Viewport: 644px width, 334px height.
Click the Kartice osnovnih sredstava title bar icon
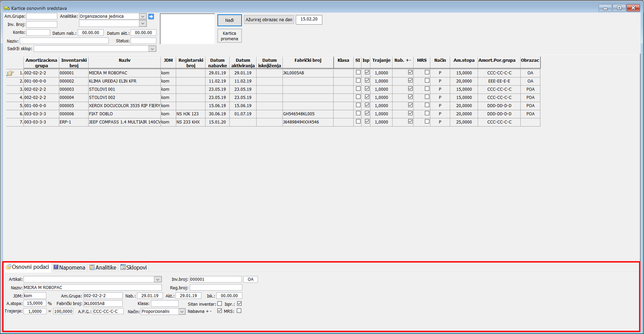click(6, 8)
